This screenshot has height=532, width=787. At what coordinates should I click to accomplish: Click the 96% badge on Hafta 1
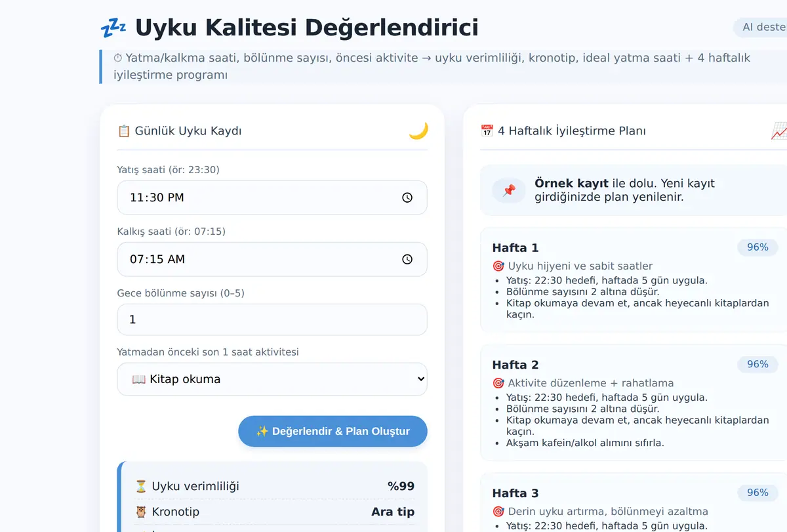[757, 247]
